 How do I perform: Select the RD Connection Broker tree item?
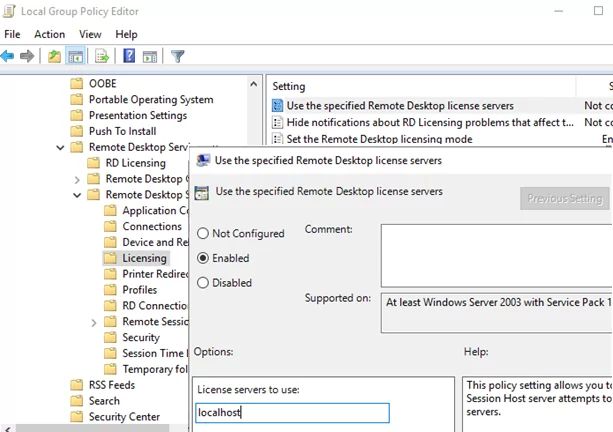[x=155, y=306]
